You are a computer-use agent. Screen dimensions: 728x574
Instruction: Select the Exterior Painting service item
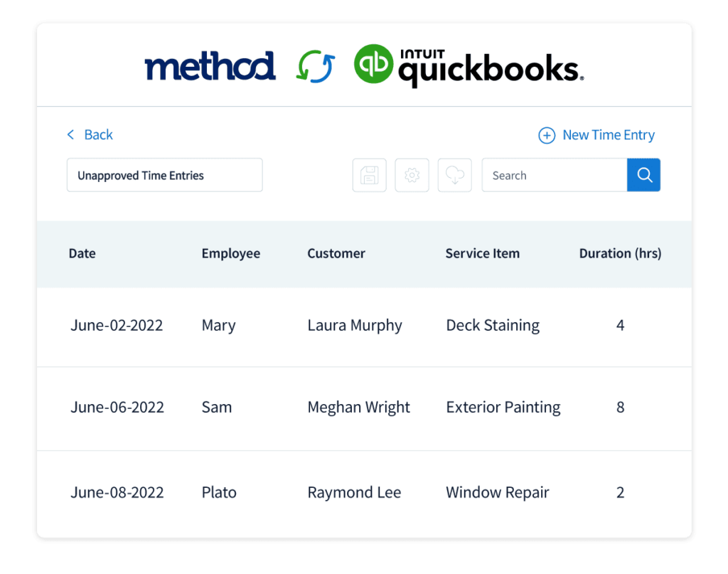pyautogui.click(x=503, y=408)
